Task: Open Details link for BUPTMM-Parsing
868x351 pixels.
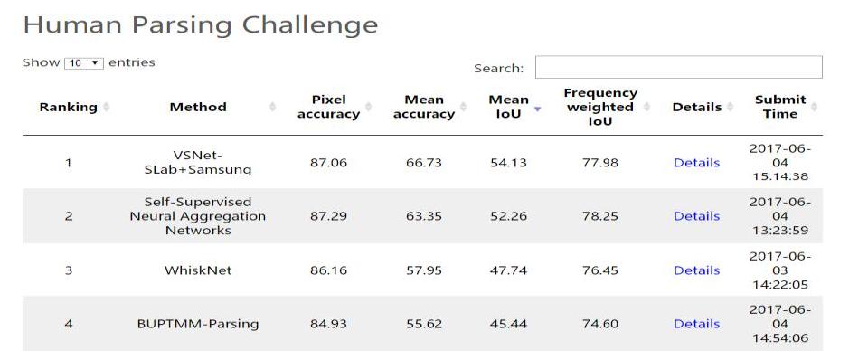Action: [x=696, y=324]
